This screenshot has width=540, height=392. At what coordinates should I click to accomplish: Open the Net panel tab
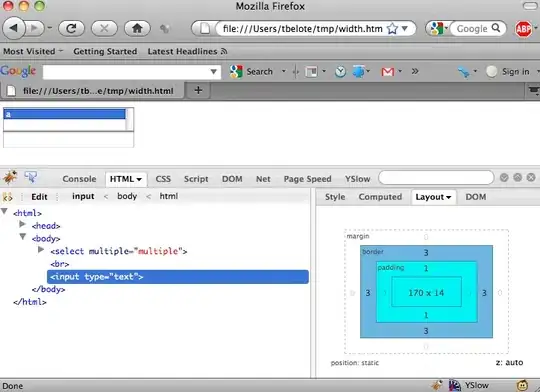click(263, 179)
